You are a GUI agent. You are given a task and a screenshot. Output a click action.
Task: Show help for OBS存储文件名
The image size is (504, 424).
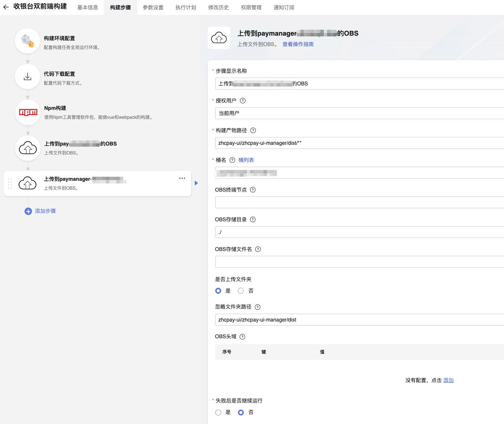(258, 249)
